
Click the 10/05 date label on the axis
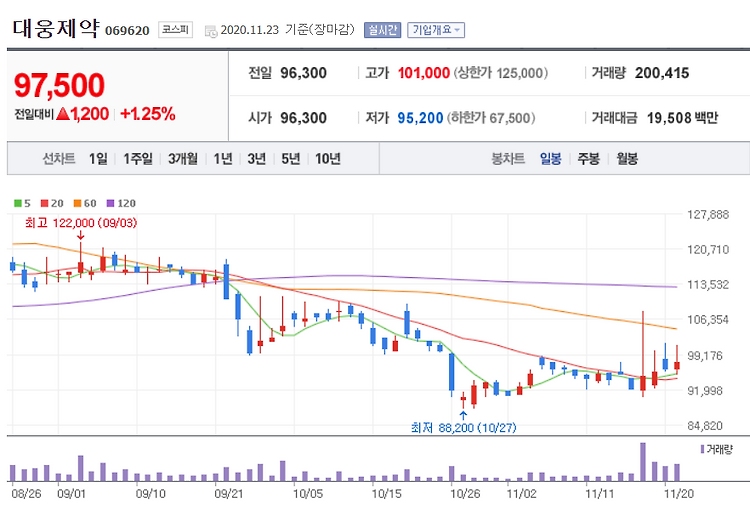click(308, 493)
